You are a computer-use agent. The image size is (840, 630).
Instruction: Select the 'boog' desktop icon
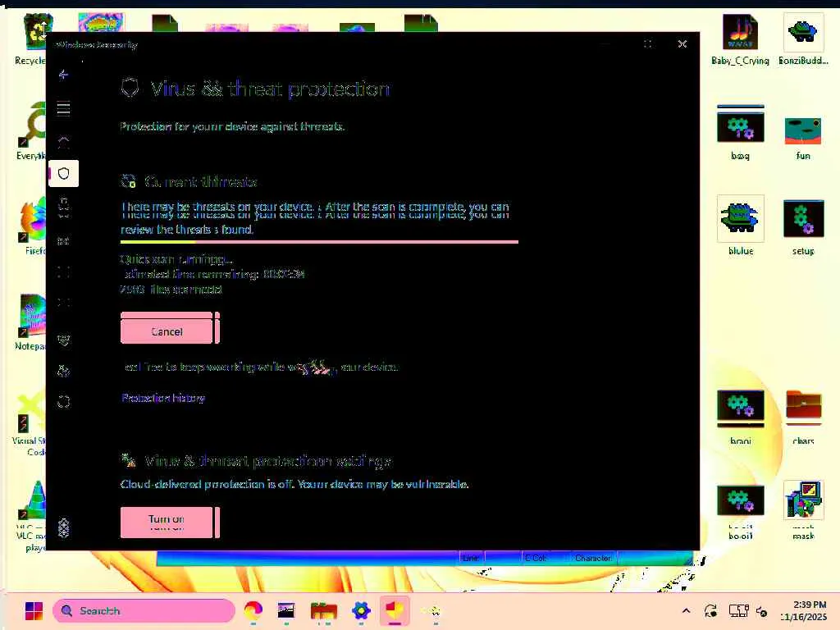(x=741, y=132)
